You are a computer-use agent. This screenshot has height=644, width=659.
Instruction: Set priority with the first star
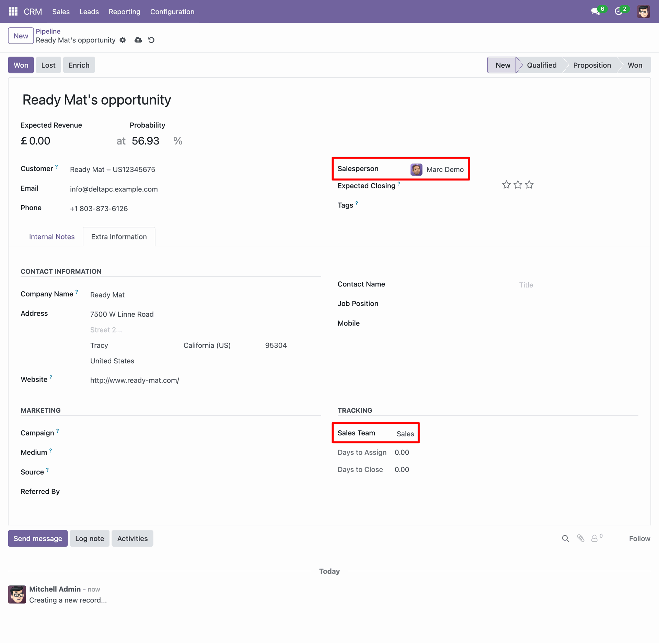tap(506, 185)
